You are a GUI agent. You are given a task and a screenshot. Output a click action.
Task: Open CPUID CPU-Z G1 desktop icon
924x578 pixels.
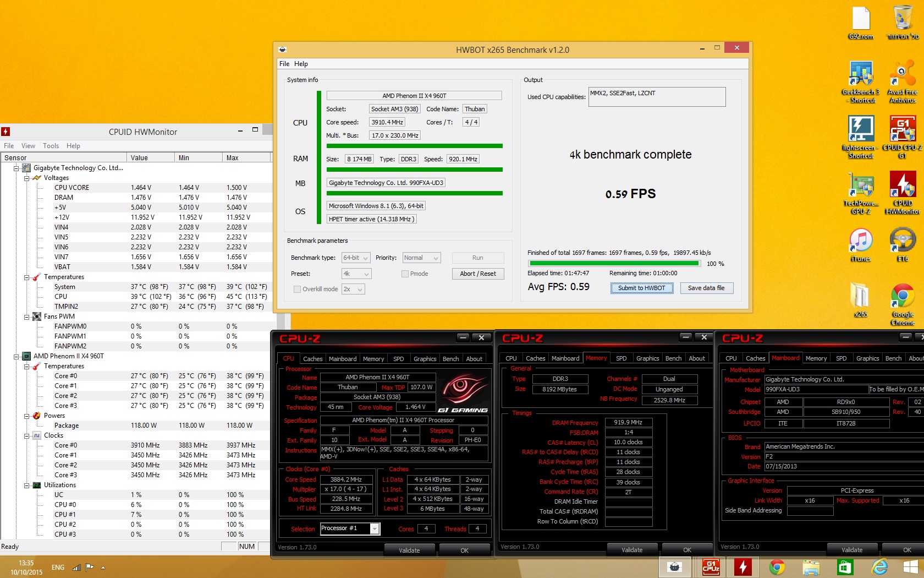(903, 137)
